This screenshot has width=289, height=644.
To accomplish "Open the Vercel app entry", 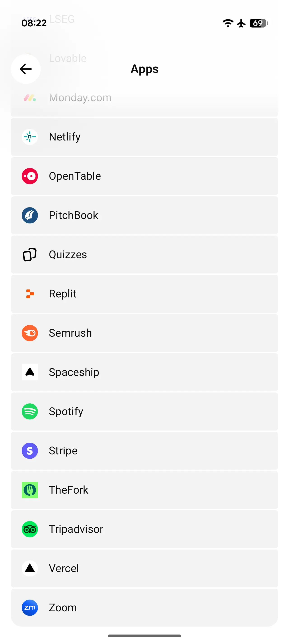I will coord(144,568).
